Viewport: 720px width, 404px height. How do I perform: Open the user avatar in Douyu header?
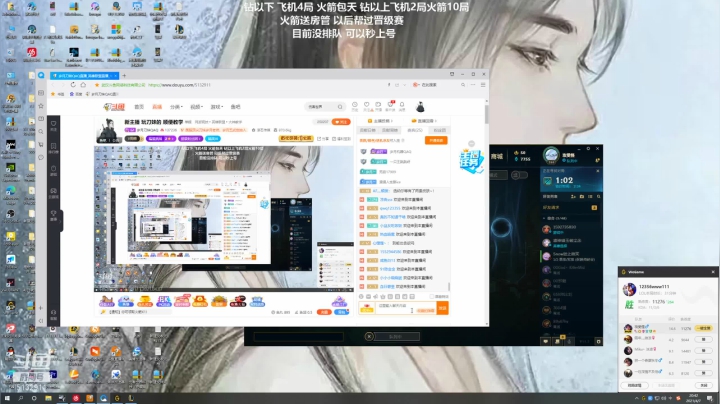click(x=420, y=107)
